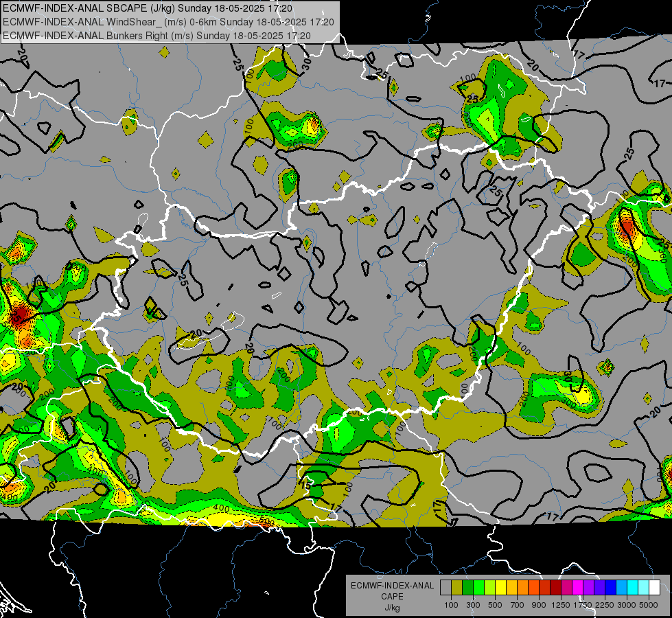Click the ECMWF-INDEX-ANAL legend heading
The height and width of the screenshot is (618, 672).
click(393, 586)
